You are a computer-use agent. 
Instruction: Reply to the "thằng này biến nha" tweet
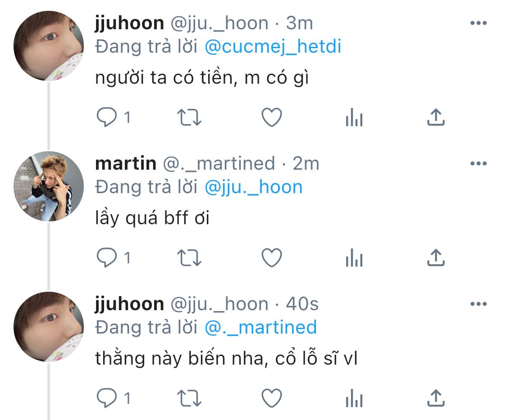[x=107, y=398]
